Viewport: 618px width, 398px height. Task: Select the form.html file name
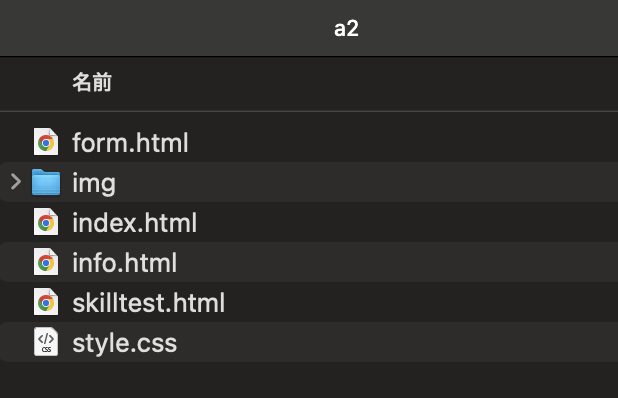[130, 142]
